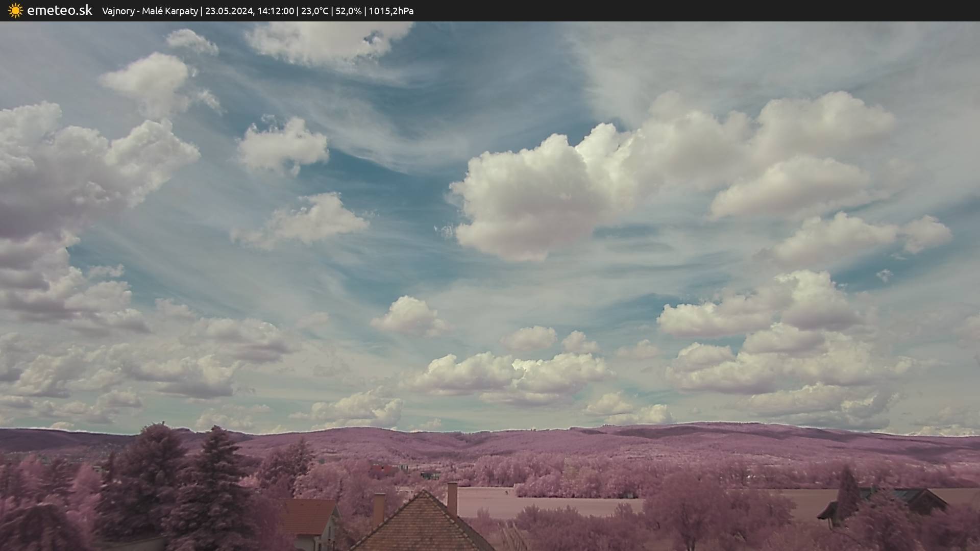The height and width of the screenshot is (551, 980).
Task: Click the Vajnory - Malé Karpaty location label
Action: pos(150,11)
